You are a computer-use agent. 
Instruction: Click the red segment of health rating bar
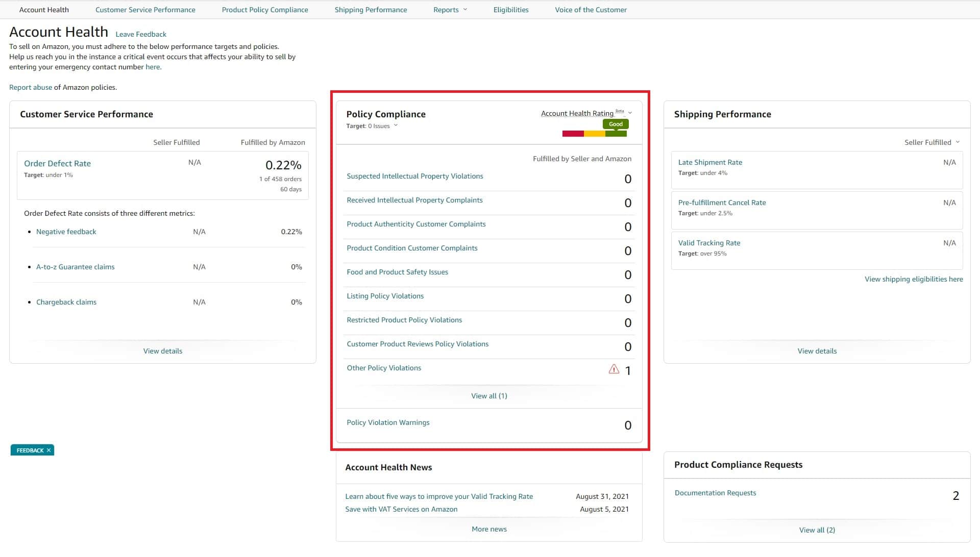[x=573, y=134]
